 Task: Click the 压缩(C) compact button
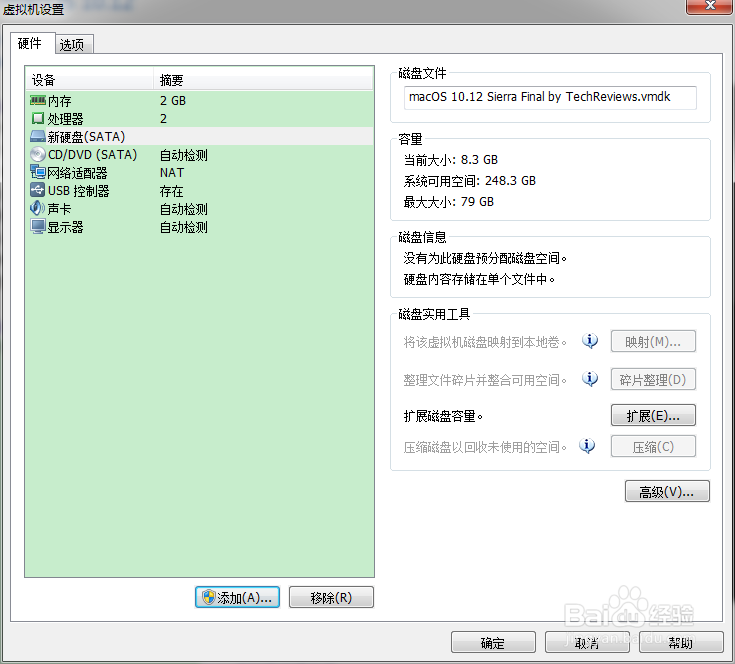point(653,446)
